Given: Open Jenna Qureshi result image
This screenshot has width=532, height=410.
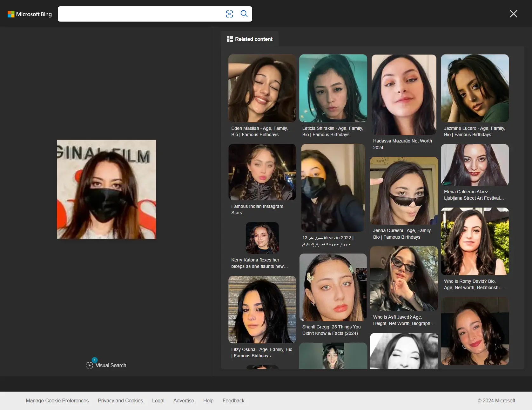Looking at the screenshot, I should tap(404, 191).
